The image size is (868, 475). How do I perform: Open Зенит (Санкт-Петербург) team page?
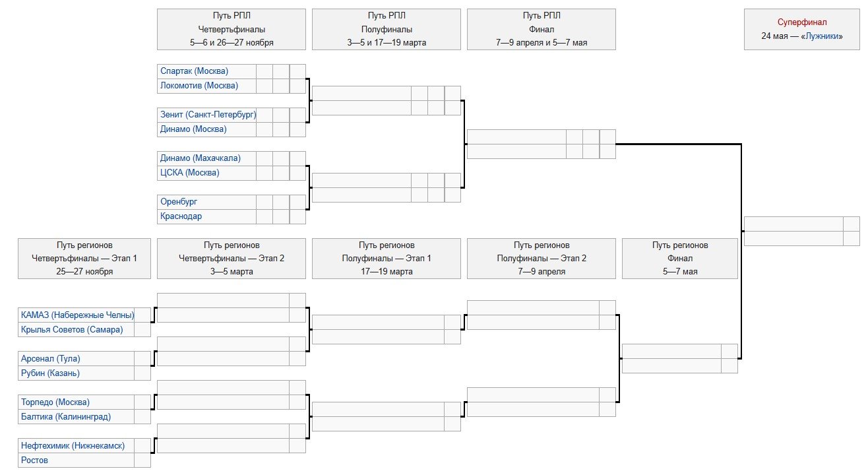click(x=207, y=115)
